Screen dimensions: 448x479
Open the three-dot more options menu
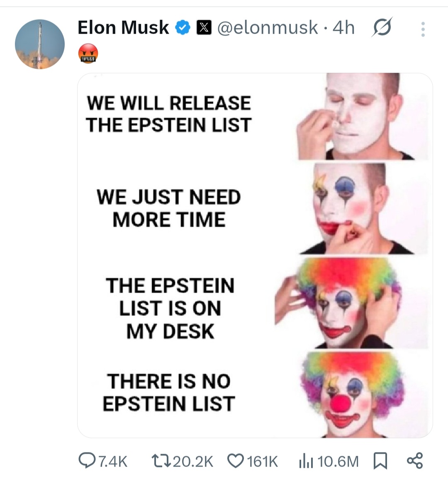(423, 29)
